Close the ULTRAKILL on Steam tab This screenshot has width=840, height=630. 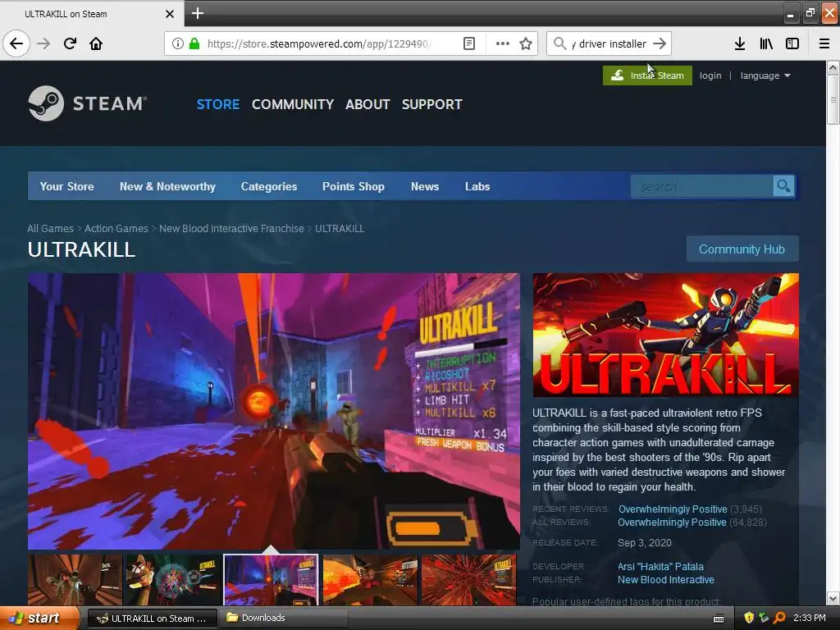click(x=169, y=14)
